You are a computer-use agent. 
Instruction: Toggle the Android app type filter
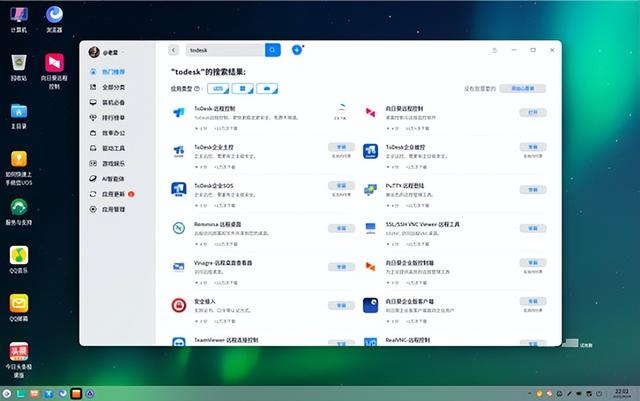267,89
